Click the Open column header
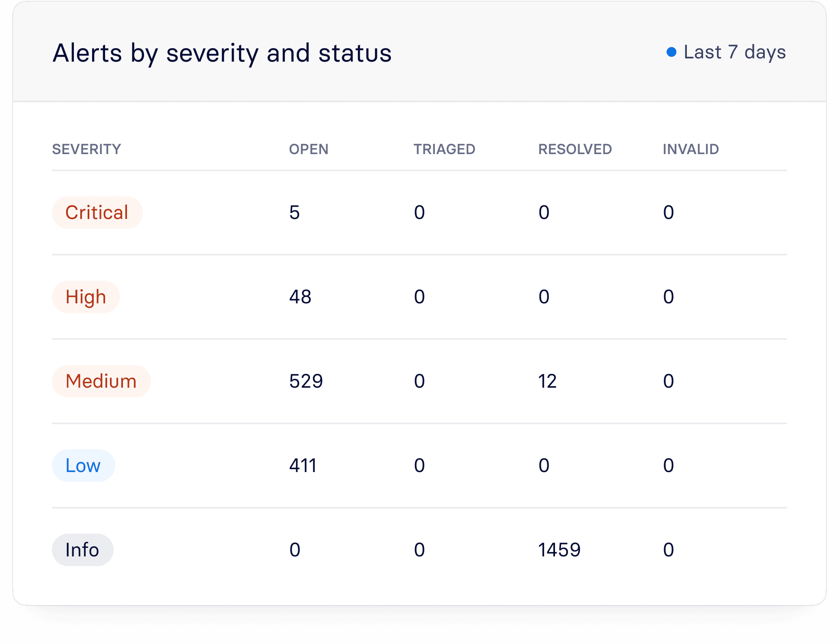839x644 pixels. [308, 149]
